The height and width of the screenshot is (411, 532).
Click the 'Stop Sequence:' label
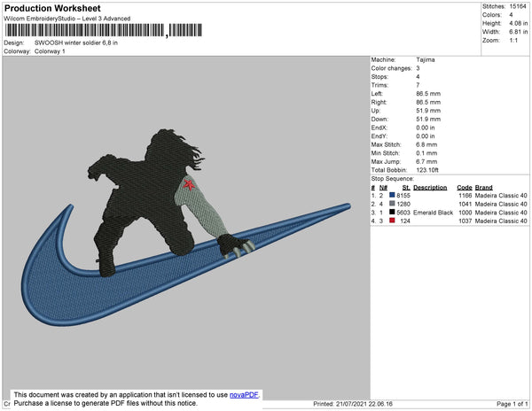coord(393,179)
